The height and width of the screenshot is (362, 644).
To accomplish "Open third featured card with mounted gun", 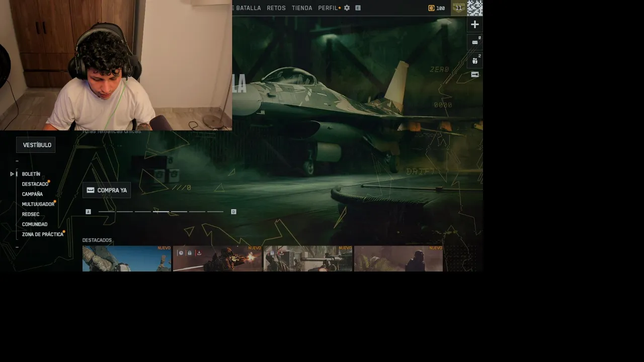I will pyautogui.click(x=308, y=258).
